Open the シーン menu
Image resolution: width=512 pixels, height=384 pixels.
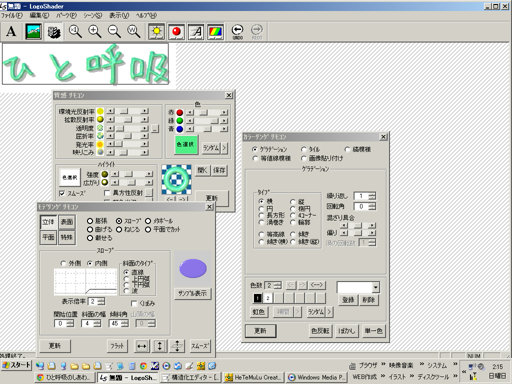[92, 15]
